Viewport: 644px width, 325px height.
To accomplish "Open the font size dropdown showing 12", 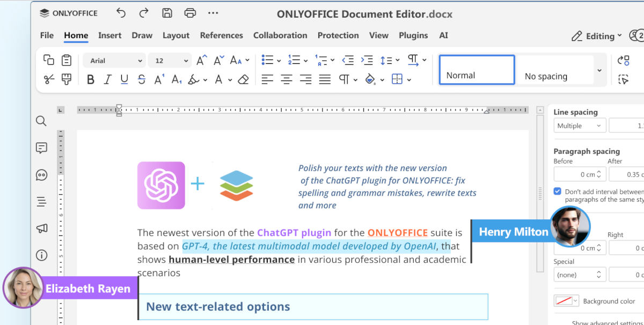I will click(x=170, y=60).
